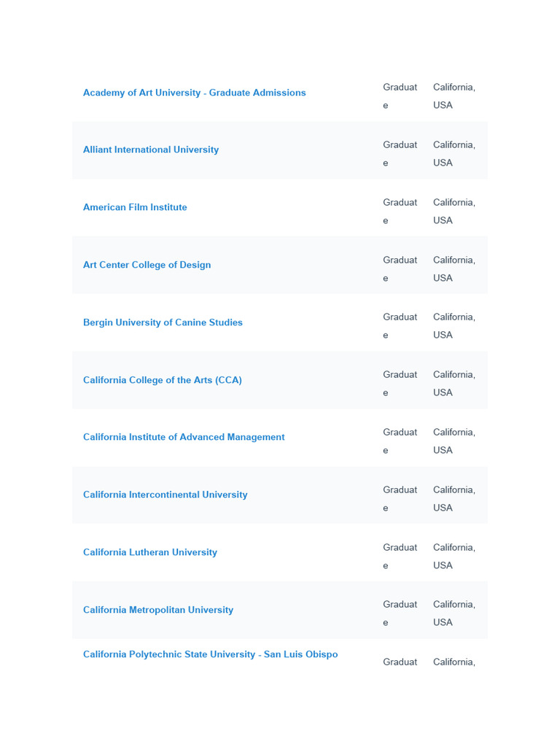560x747 pixels.
Task: Open Bergin University of Canine Studies link
Action: click(x=163, y=322)
